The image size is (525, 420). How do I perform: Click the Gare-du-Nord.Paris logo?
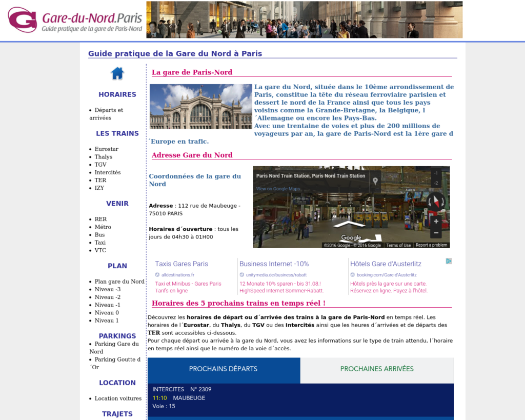pos(75,20)
